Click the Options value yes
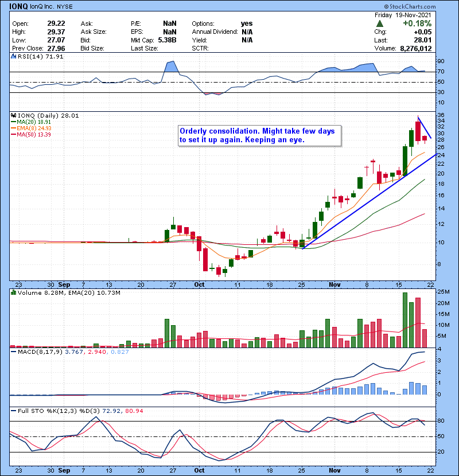Viewport: 459px width, 476px height. [x=247, y=24]
